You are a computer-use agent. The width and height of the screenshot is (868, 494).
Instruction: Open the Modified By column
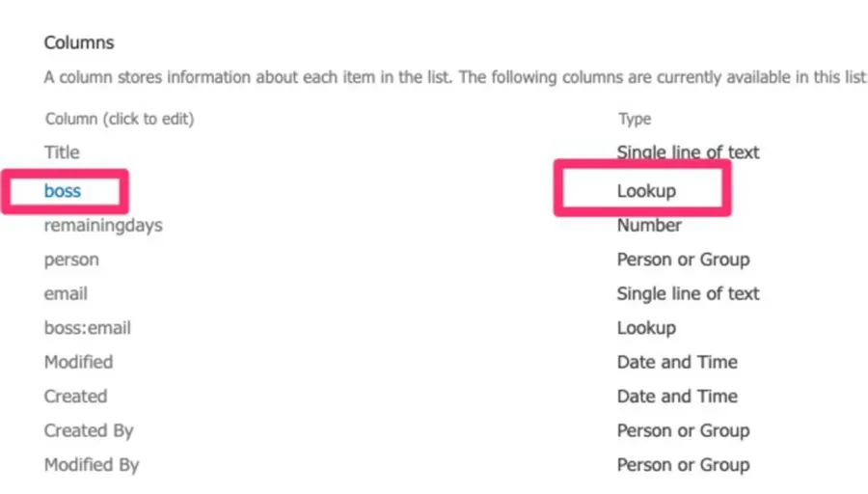(92, 465)
